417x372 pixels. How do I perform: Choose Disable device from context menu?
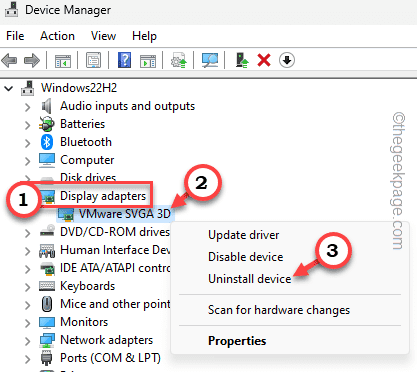(246, 257)
